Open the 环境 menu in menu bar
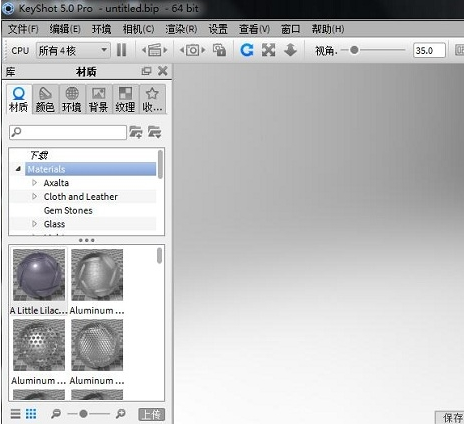This screenshot has height=424, width=464. point(101,29)
